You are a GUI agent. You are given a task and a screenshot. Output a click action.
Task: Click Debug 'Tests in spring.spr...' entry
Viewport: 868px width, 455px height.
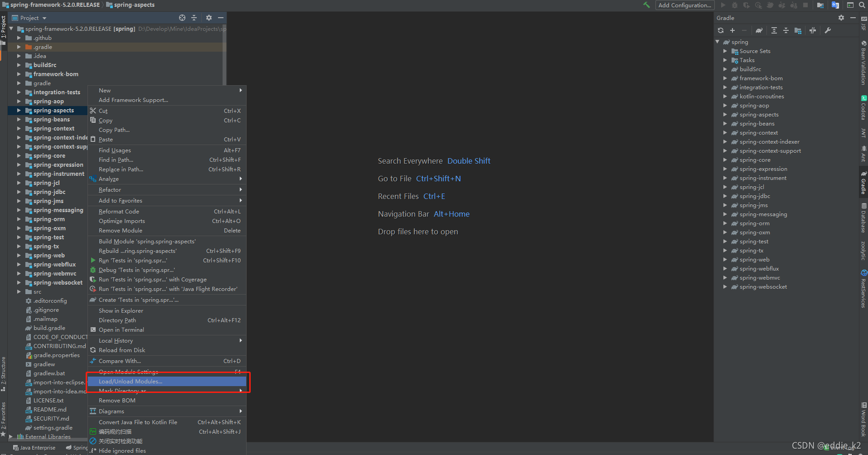tap(167, 270)
